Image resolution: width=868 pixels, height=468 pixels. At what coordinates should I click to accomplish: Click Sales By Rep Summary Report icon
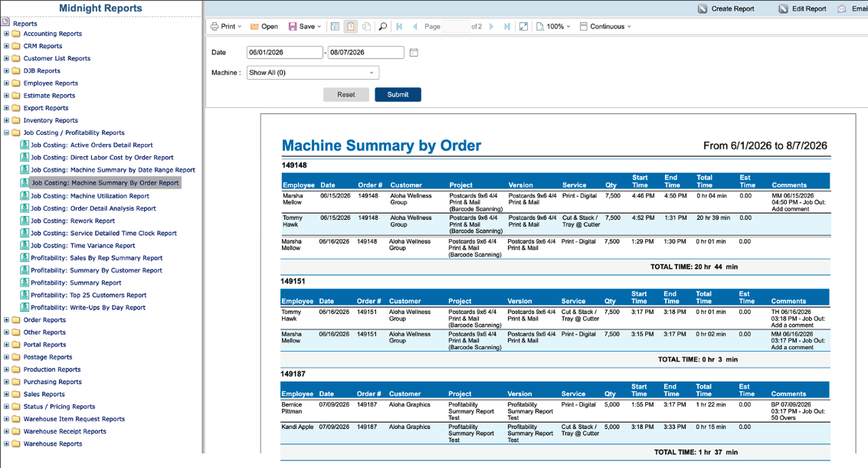coord(25,258)
